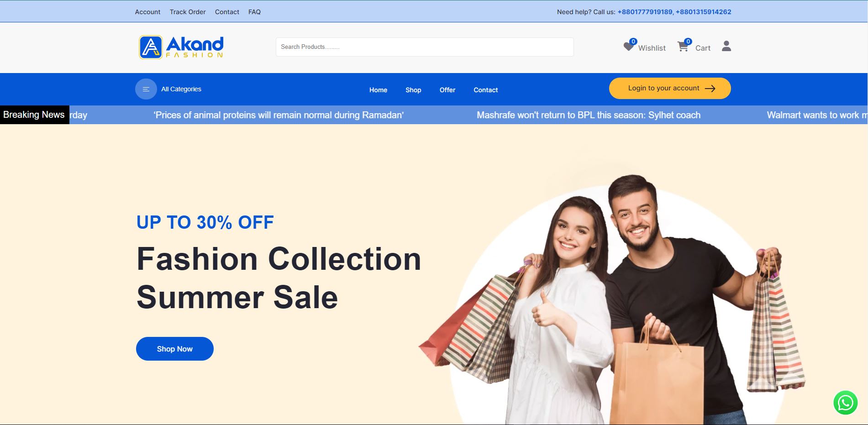Image resolution: width=868 pixels, height=425 pixels.
Task: Open Contact in blue navigation bar
Action: tap(485, 90)
